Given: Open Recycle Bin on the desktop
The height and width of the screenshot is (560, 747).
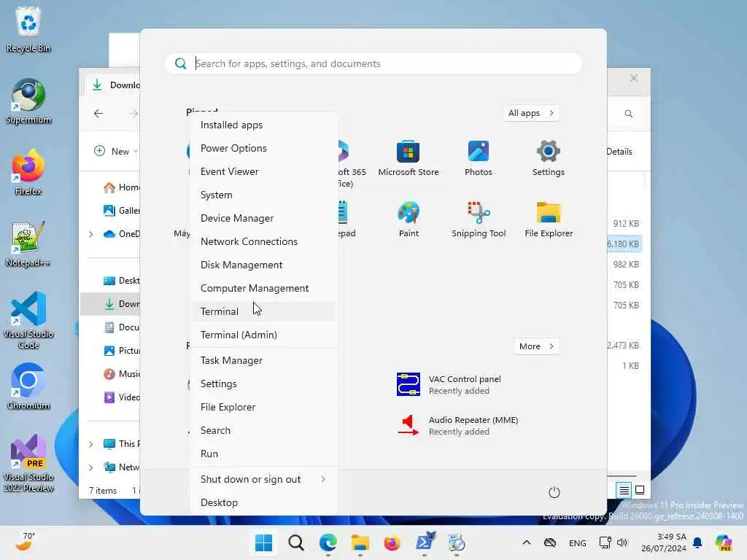Looking at the screenshot, I should click(x=28, y=30).
